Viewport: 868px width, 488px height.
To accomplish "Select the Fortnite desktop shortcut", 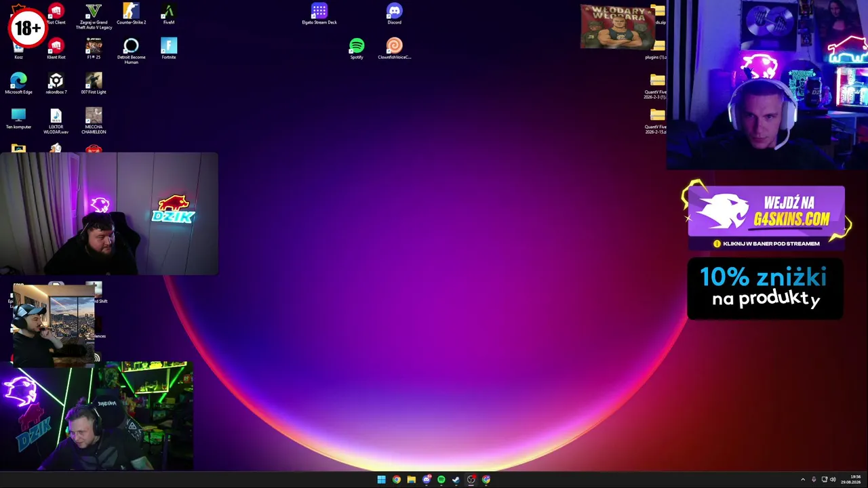I will click(169, 49).
